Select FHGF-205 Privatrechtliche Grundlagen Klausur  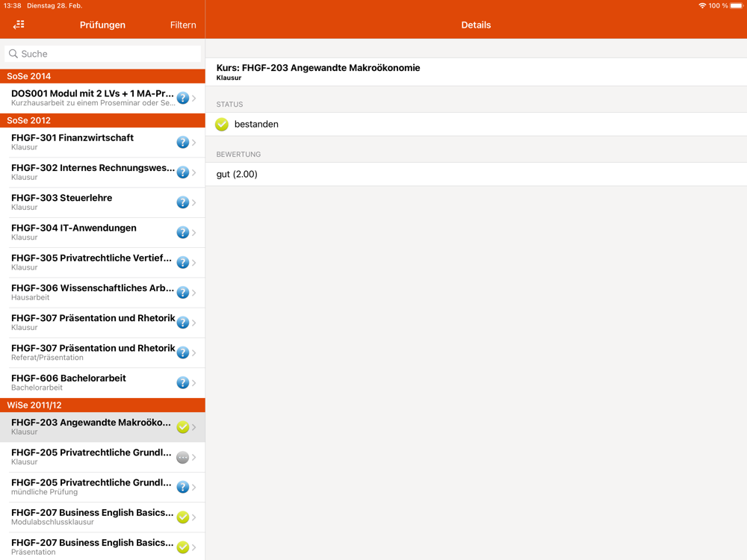pos(102,457)
